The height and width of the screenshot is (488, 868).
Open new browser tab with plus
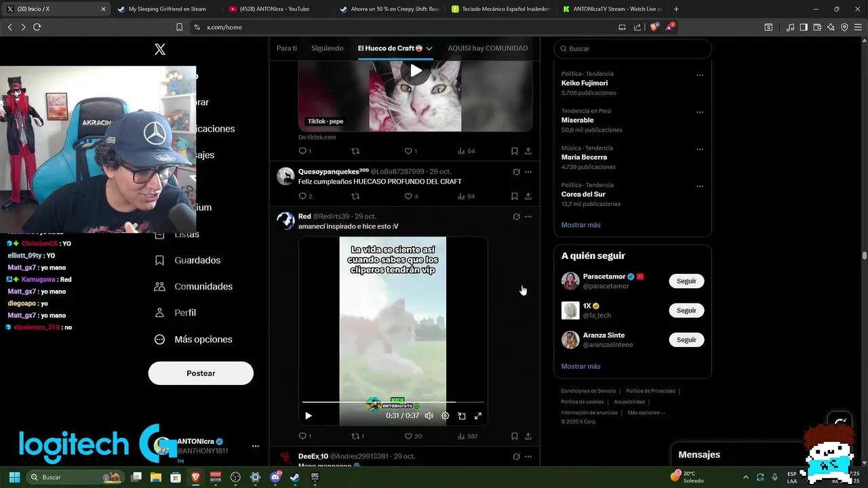click(676, 9)
